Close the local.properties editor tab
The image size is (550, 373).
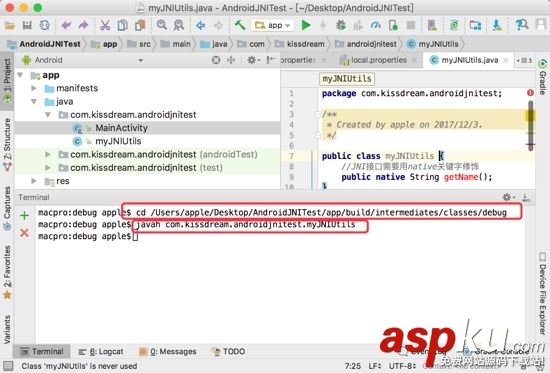[x=414, y=60]
